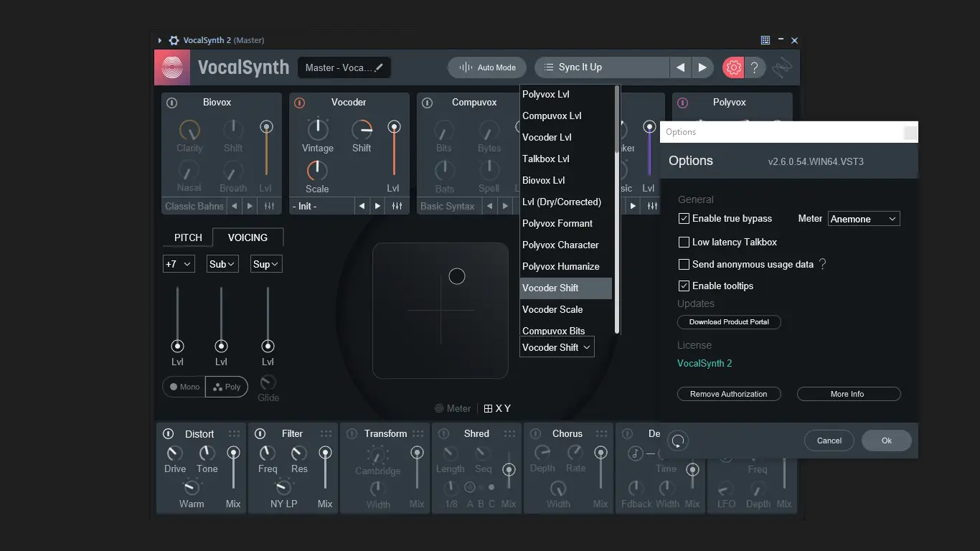Enable Low latency Talkbox
The image size is (980, 551).
point(684,242)
